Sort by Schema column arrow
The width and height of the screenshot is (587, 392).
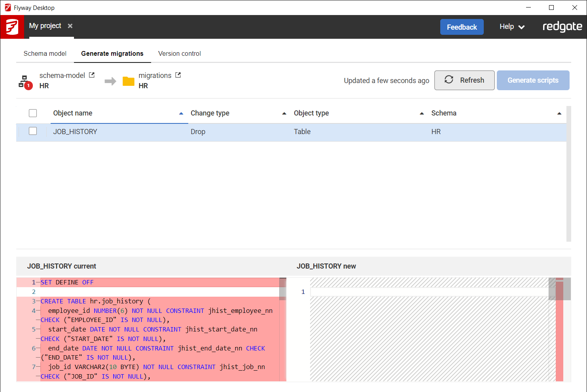pyautogui.click(x=559, y=114)
